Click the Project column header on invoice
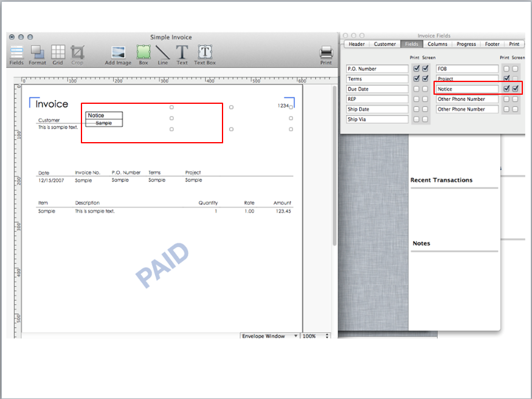Image resolution: width=532 pixels, height=399 pixels. click(x=193, y=172)
